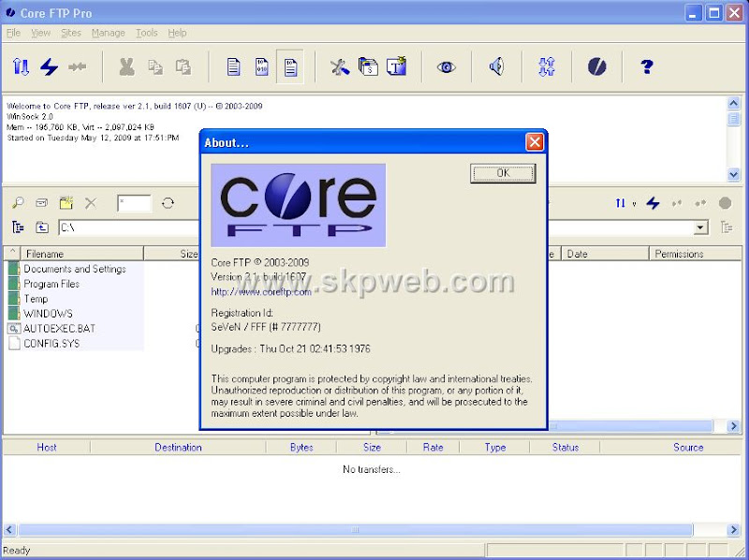Open the Site Manager connect icon

click(20, 66)
